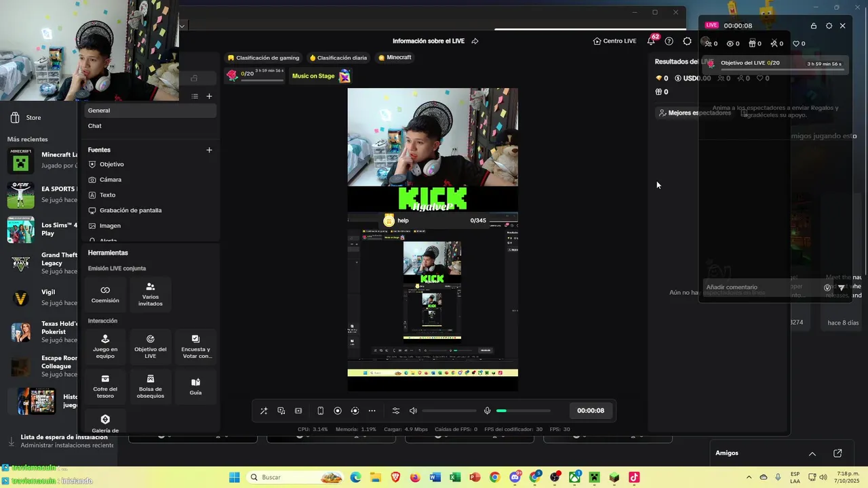The height and width of the screenshot is (488, 868).
Task: Add a new source next to Fuentes
Action: 209,150
